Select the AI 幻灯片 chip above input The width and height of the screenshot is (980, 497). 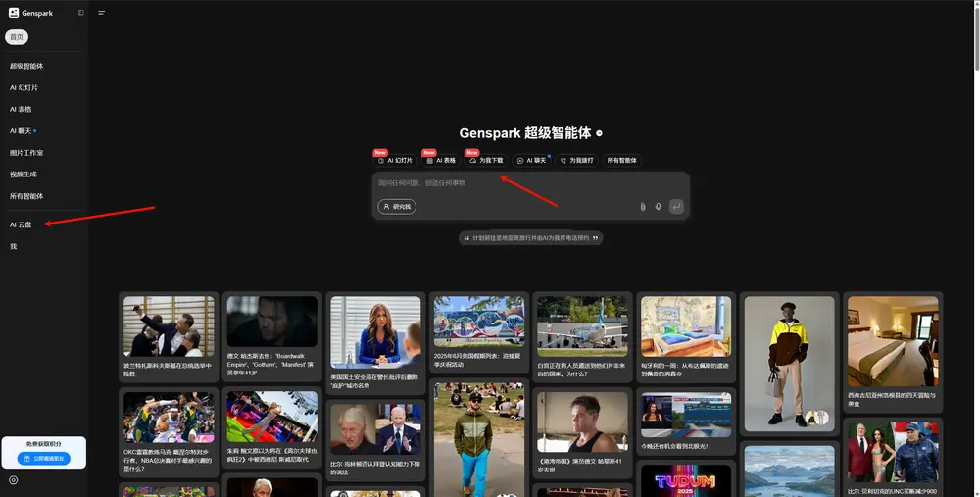click(x=395, y=160)
